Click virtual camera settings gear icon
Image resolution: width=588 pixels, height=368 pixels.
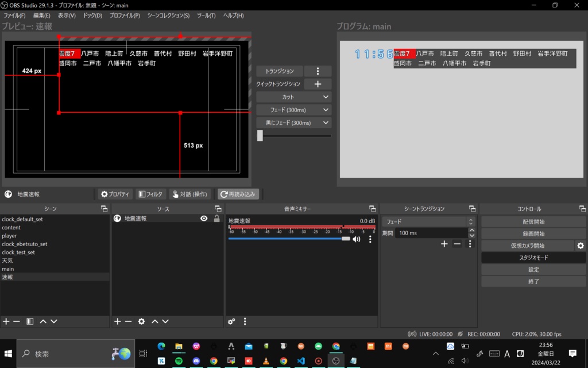(x=581, y=246)
